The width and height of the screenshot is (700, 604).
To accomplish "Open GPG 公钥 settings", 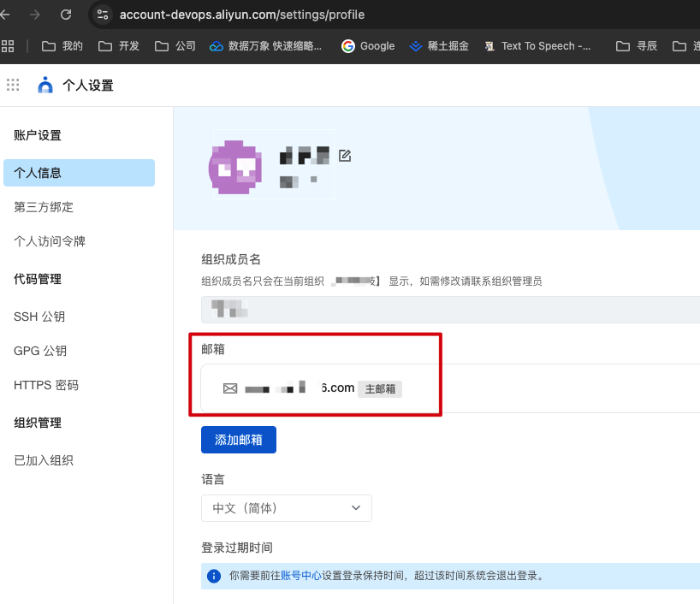I will 40,351.
